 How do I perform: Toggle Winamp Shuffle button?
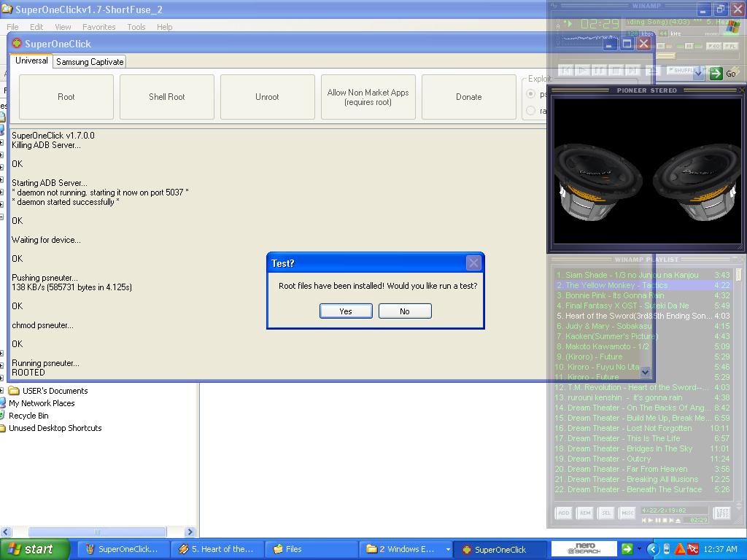(681, 70)
